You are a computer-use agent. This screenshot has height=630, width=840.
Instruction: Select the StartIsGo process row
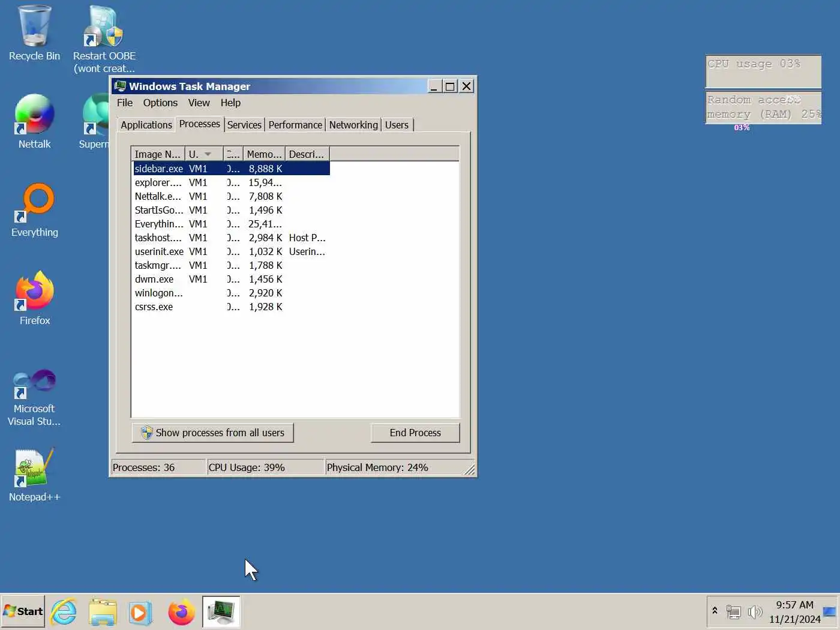pyautogui.click(x=231, y=210)
